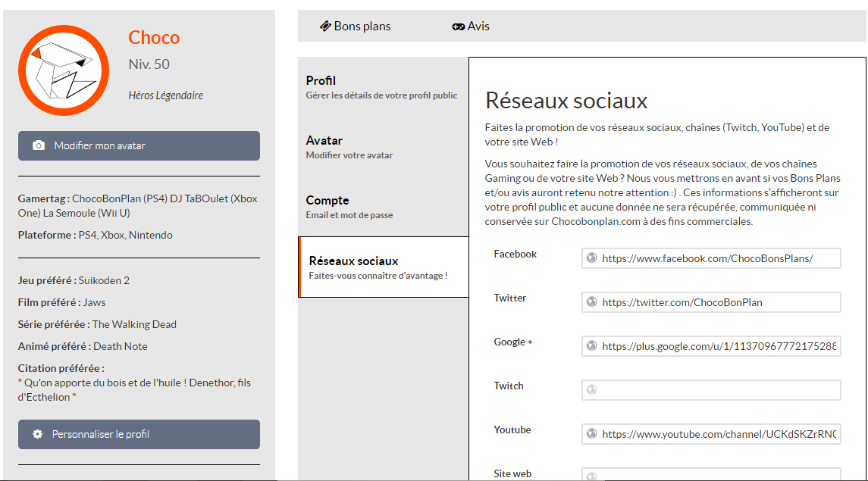Click the globe icon in Youtube field

coord(592,433)
